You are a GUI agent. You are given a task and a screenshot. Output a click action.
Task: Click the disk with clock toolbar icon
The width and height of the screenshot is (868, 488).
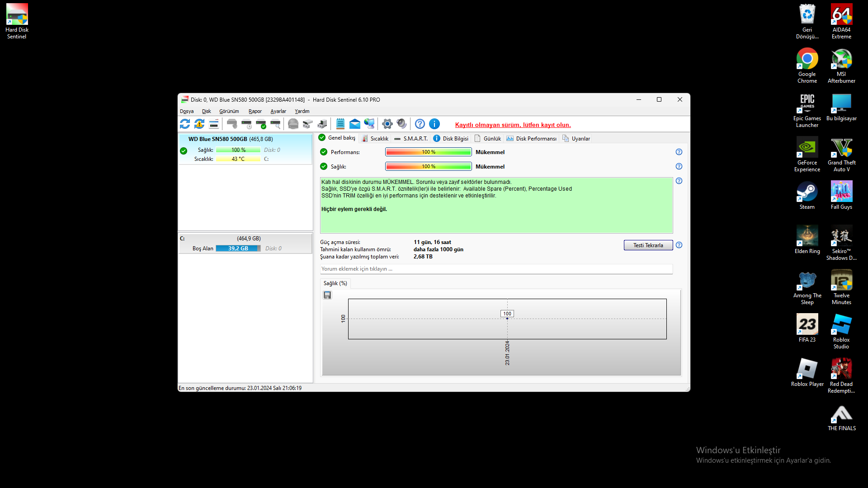[246, 124]
